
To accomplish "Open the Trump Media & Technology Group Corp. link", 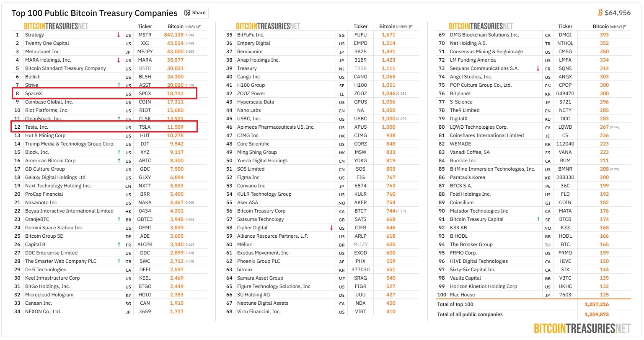I will coord(70,144).
